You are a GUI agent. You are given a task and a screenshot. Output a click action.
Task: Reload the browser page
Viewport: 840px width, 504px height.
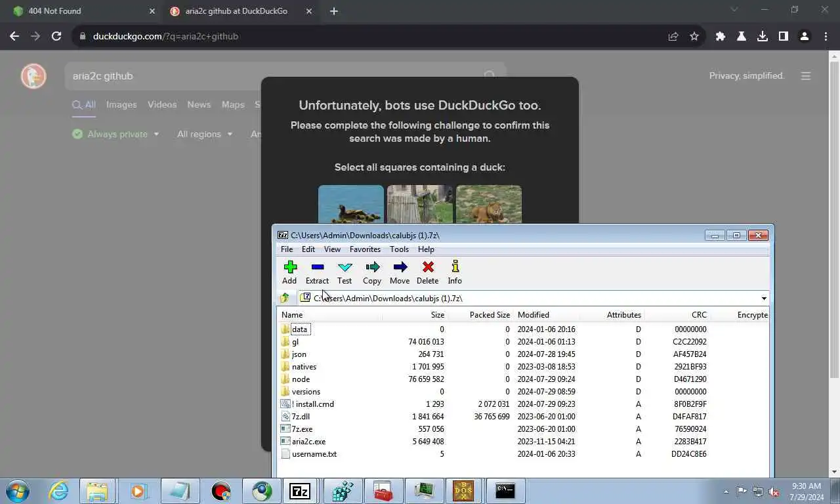point(56,37)
